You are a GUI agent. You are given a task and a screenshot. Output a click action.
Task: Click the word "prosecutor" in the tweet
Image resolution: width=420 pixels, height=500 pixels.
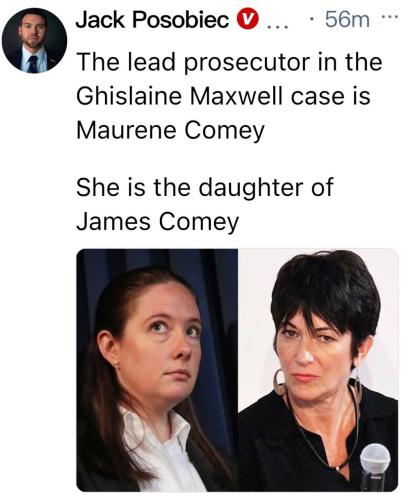(247, 63)
